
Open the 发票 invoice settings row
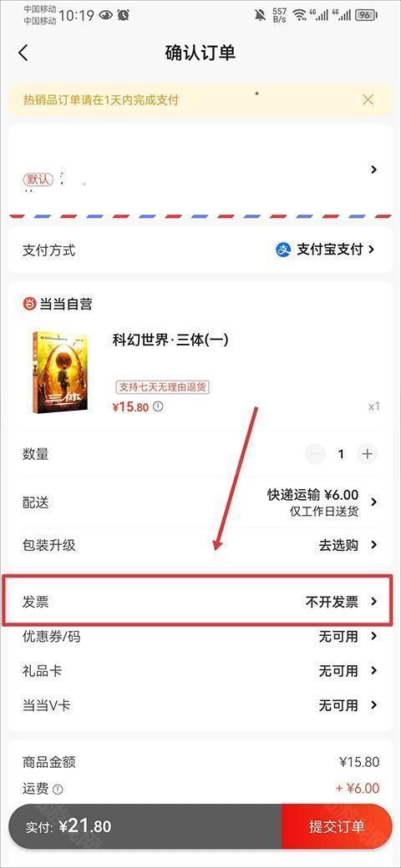(198, 601)
